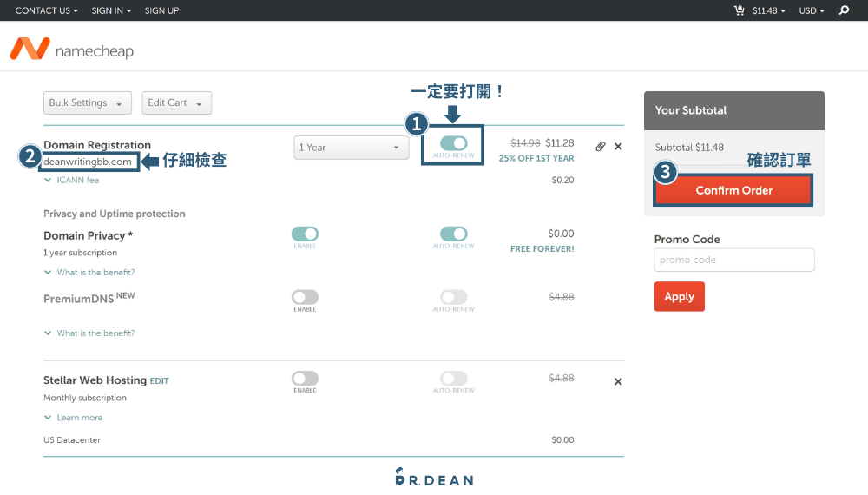Toggle Domain Privacy enable switch
The image size is (868, 495).
click(x=305, y=234)
